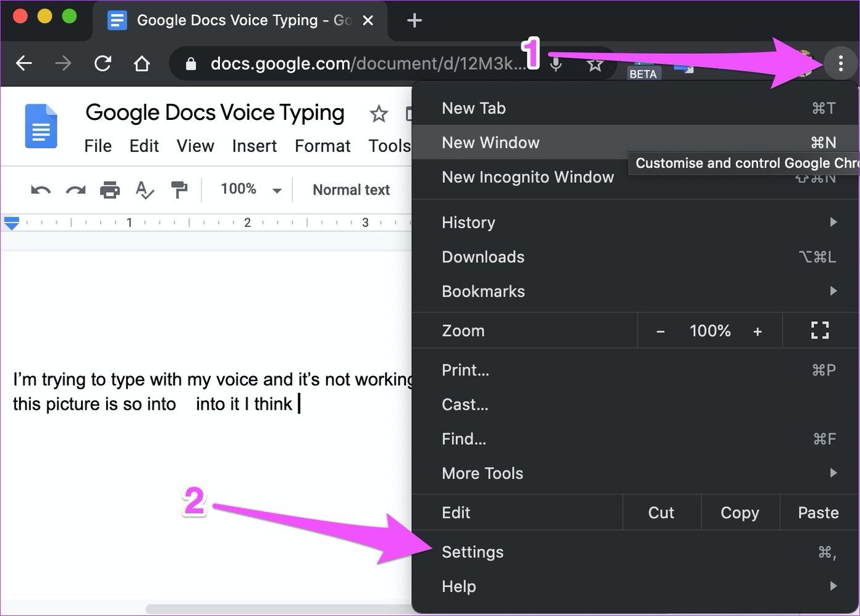Bookmark this page with star icon

595,64
